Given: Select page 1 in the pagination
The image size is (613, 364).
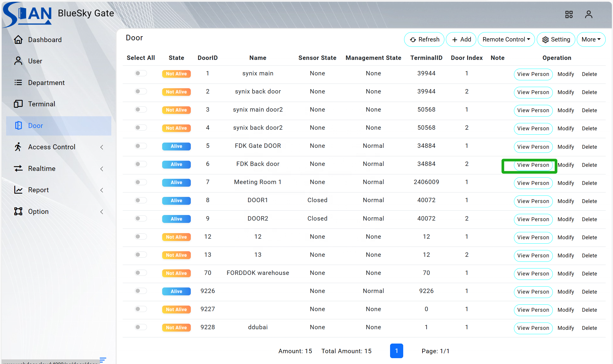Looking at the screenshot, I should 396,351.
